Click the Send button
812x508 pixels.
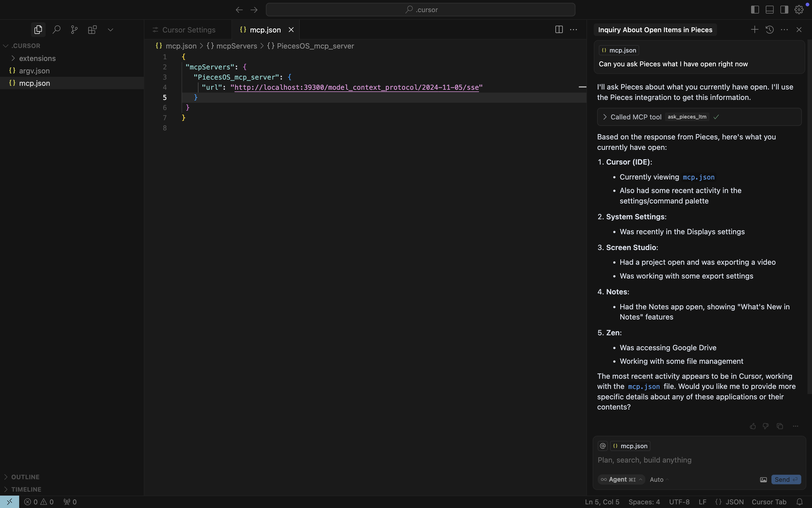click(x=786, y=479)
